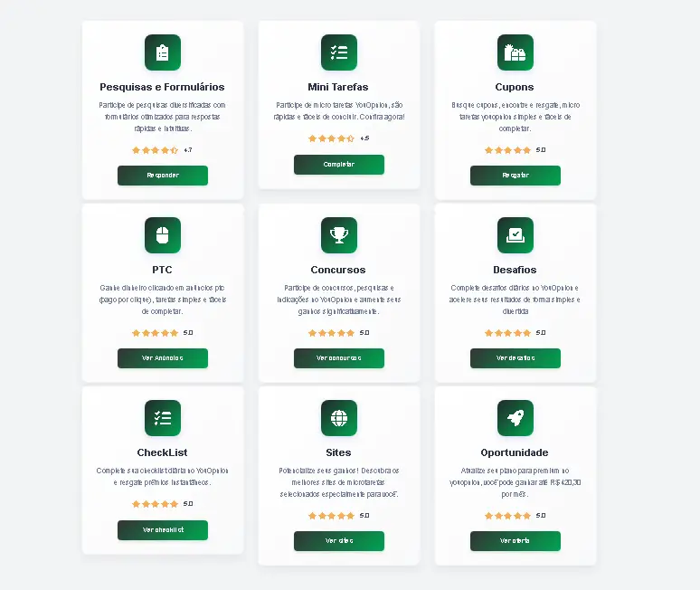The image size is (700, 590).
Task: Open Ver sites button
Action: (x=339, y=541)
